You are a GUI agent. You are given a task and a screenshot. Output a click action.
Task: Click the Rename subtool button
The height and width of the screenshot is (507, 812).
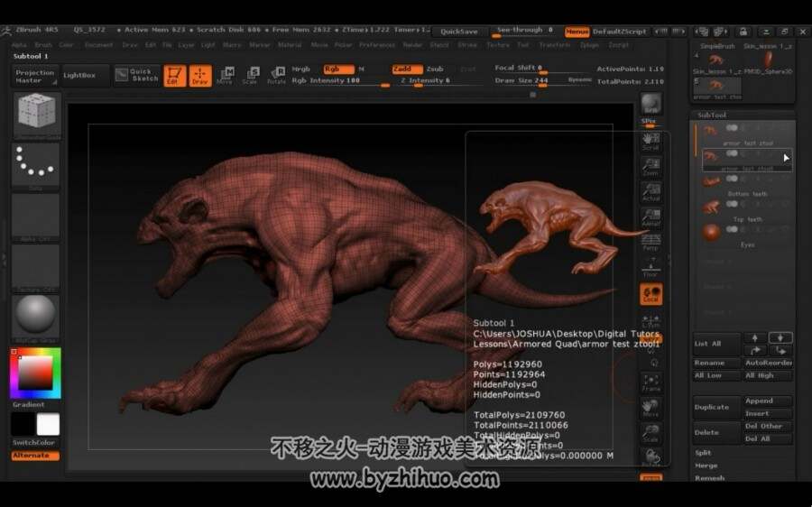click(717, 363)
